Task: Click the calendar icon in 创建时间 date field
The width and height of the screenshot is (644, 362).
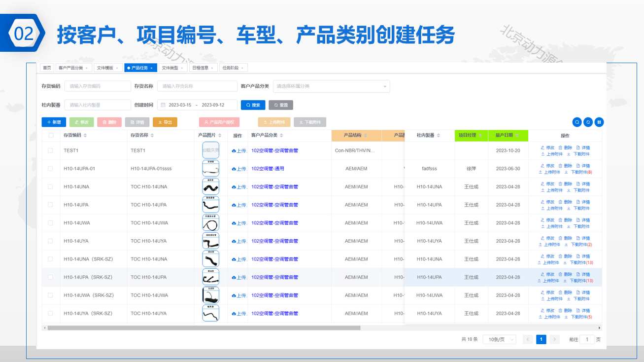Action: [x=163, y=105]
